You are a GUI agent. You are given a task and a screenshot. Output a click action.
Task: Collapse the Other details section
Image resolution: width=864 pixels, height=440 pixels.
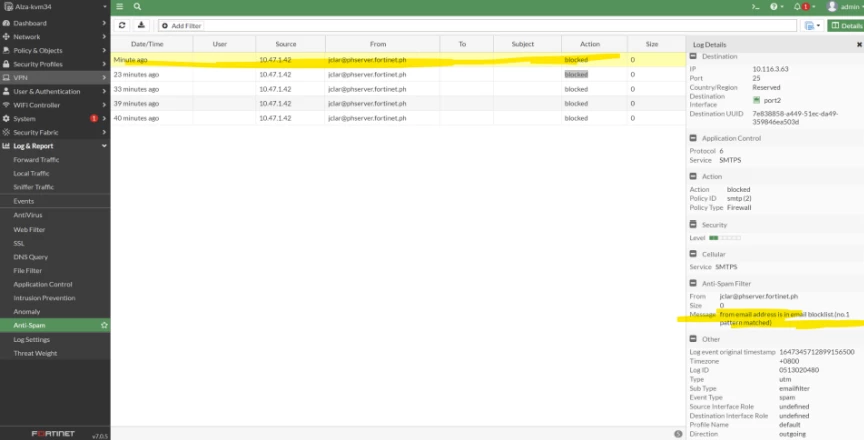click(693, 339)
